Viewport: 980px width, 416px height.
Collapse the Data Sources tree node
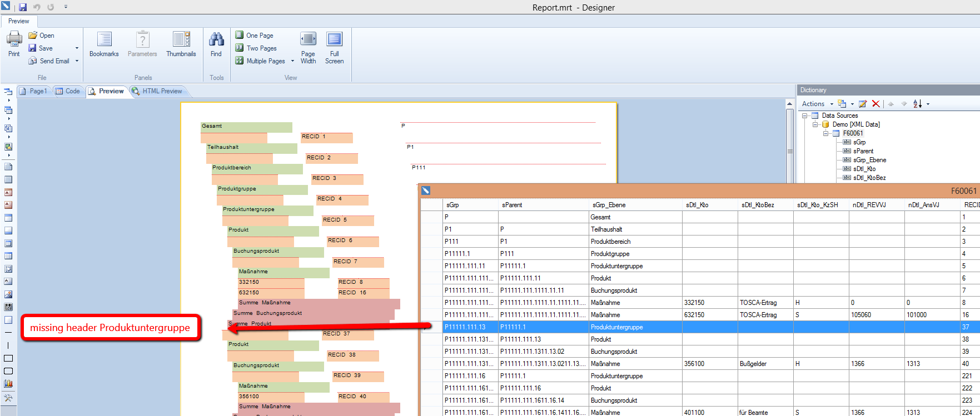pyautogui.click(x=804, y=116)
